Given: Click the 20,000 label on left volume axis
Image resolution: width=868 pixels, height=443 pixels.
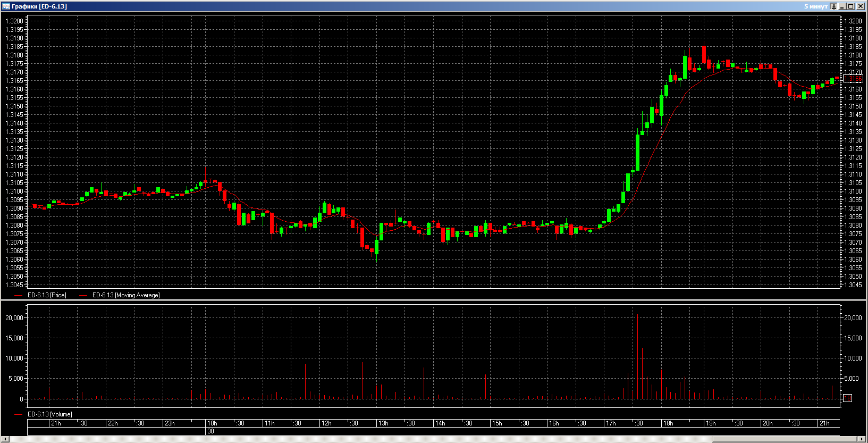Looking at the screenshot, I should click(x=14, y=318).
